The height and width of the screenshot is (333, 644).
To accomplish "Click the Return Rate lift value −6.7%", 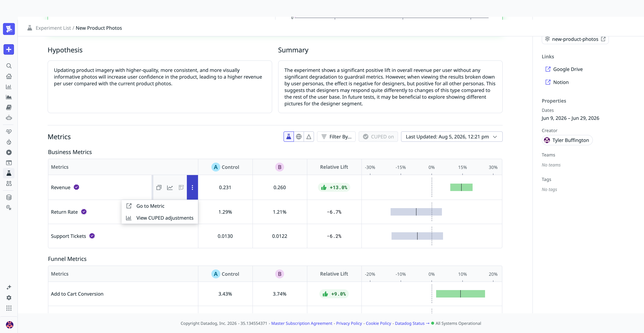I will click(334, 212).
